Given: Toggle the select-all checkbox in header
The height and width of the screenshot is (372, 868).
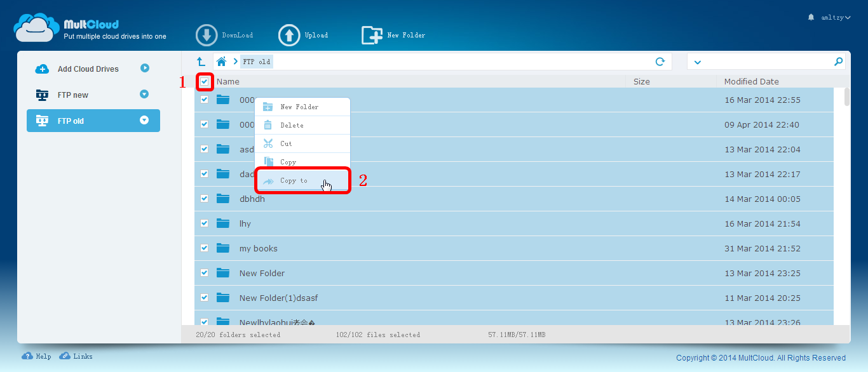Looking at the screenshot, I should pos(205,82).
